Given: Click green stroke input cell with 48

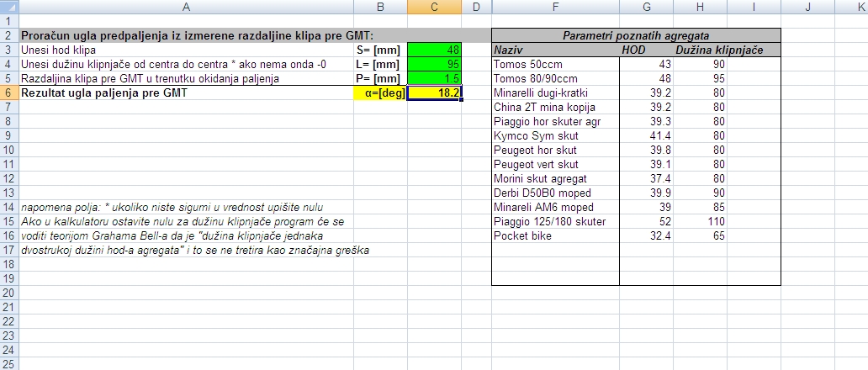Looking at the screenshot, I should click(x=434, y=50).
